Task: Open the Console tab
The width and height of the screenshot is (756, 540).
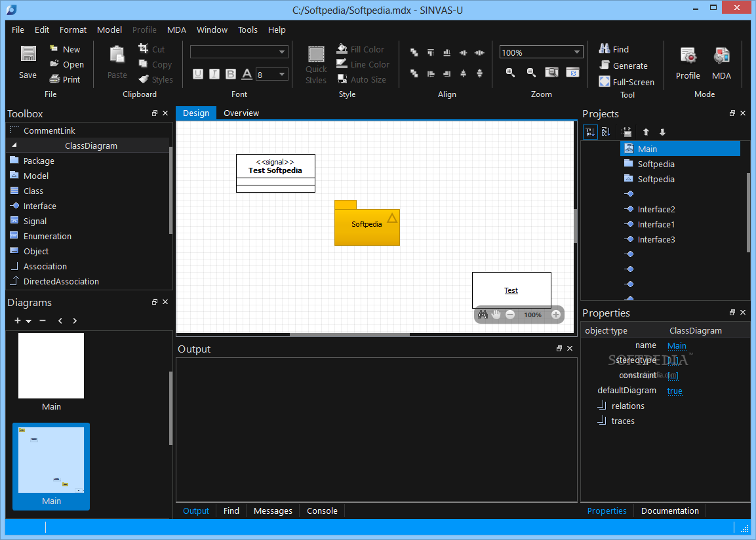Action: (322, 511)
